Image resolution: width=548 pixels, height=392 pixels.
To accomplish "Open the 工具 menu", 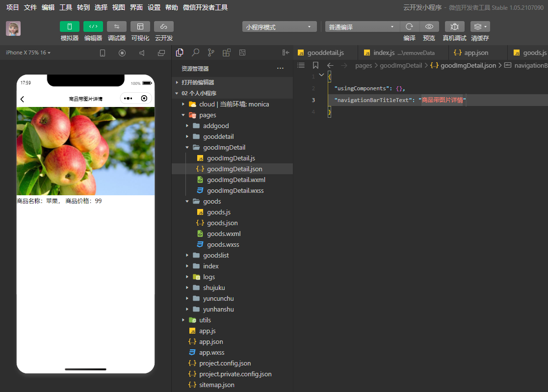I will pos(66,7).
